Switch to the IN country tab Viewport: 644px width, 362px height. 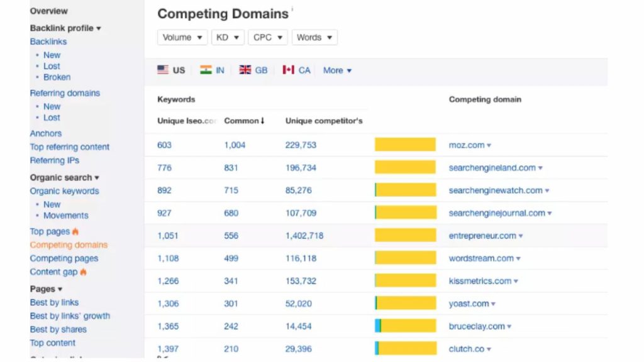coord(212,70)
